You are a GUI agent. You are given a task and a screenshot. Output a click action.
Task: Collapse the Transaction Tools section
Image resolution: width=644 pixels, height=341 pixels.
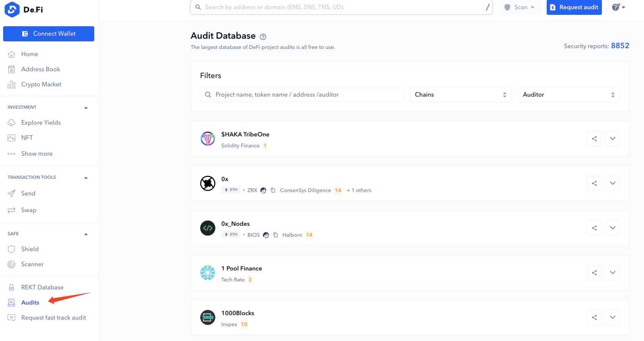[x=86, y=178]
